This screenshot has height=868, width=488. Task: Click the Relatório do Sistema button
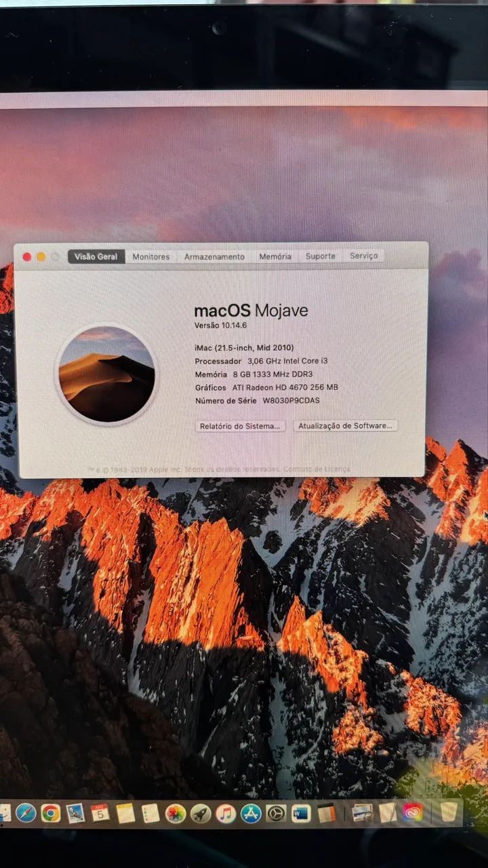point(241,426)
